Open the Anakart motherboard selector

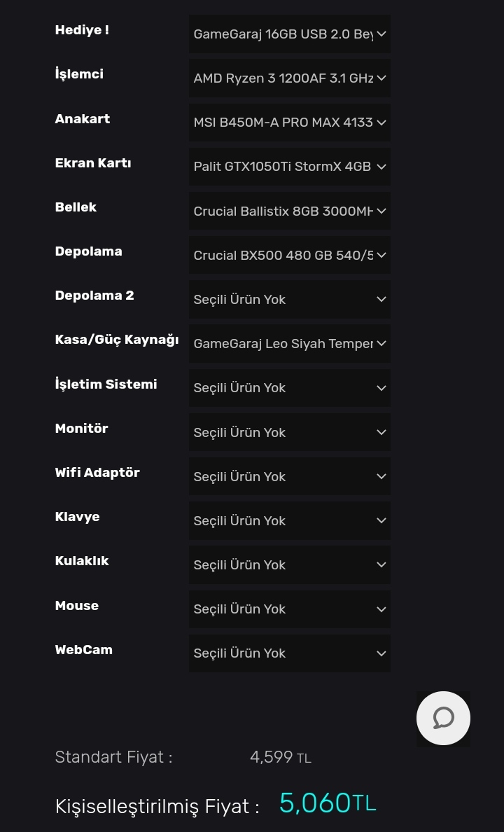point(289,123)
